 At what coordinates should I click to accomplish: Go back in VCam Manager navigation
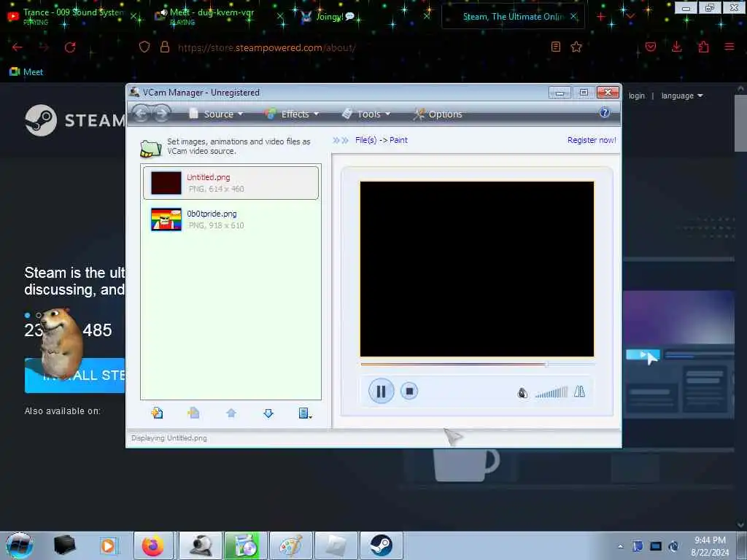point(141,114)
